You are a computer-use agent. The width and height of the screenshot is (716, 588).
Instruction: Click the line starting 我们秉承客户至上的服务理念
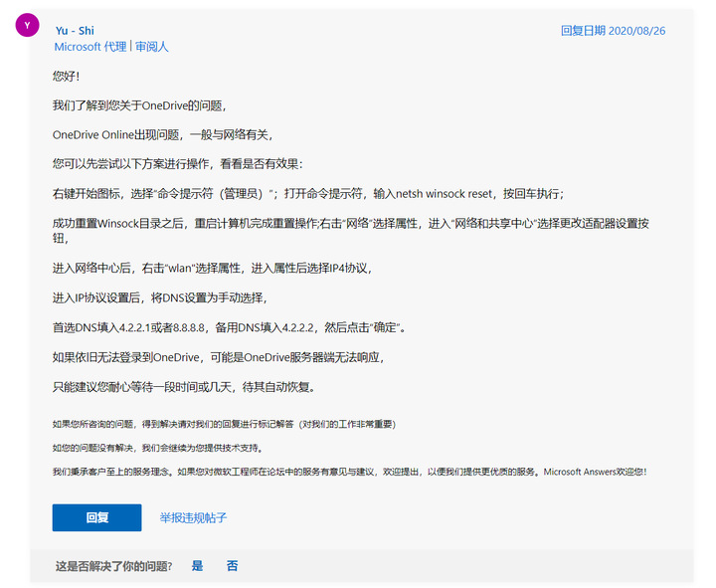(x=349, y=472)
